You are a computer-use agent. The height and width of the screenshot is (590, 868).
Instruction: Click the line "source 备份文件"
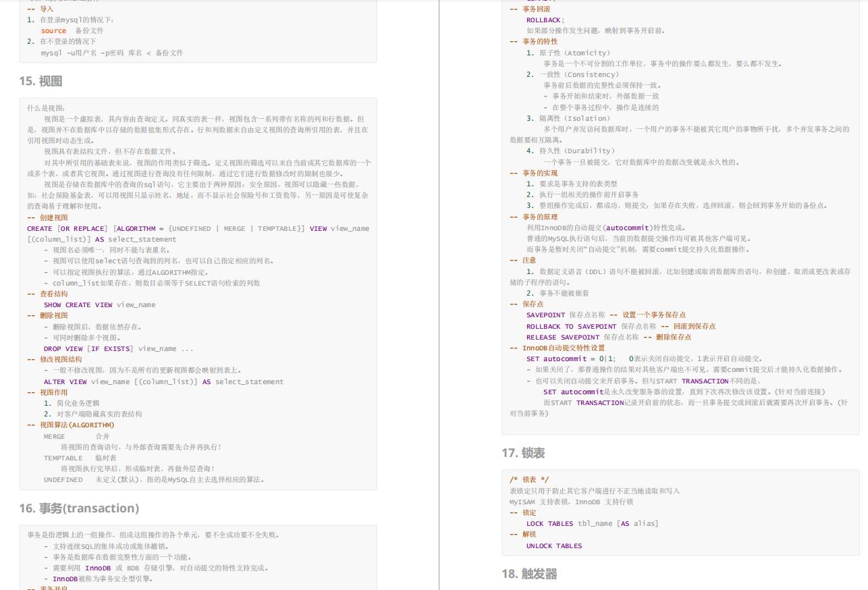tap(72, 30)
